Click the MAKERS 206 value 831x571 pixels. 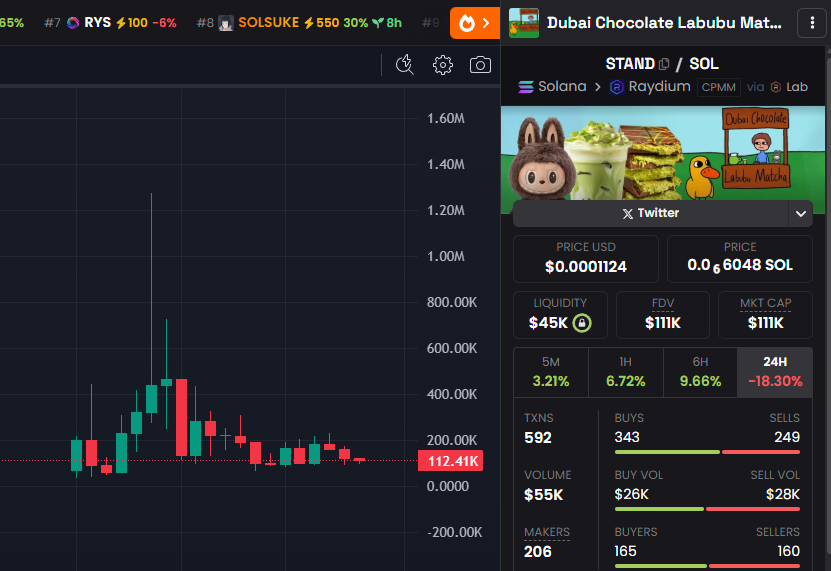538,552
